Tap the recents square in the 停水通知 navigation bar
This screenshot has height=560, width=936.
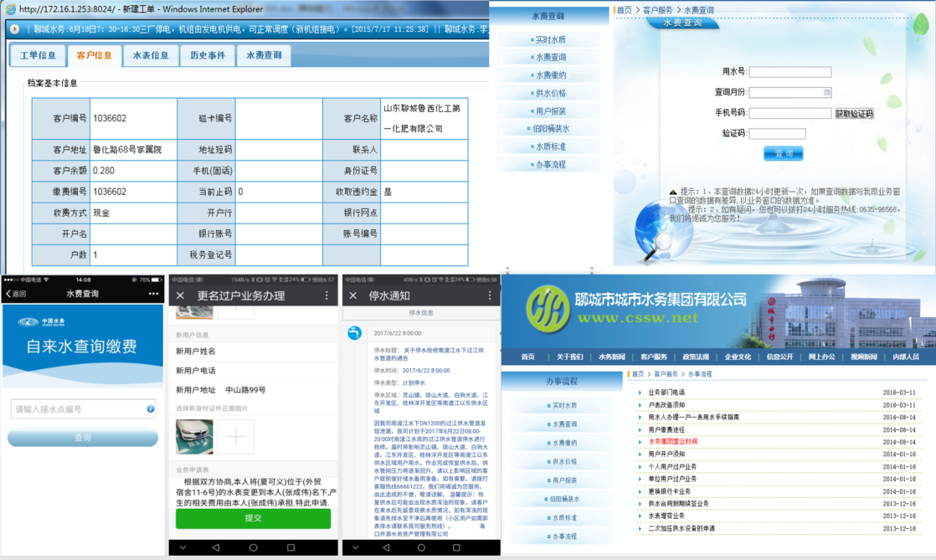pos(456,547)
